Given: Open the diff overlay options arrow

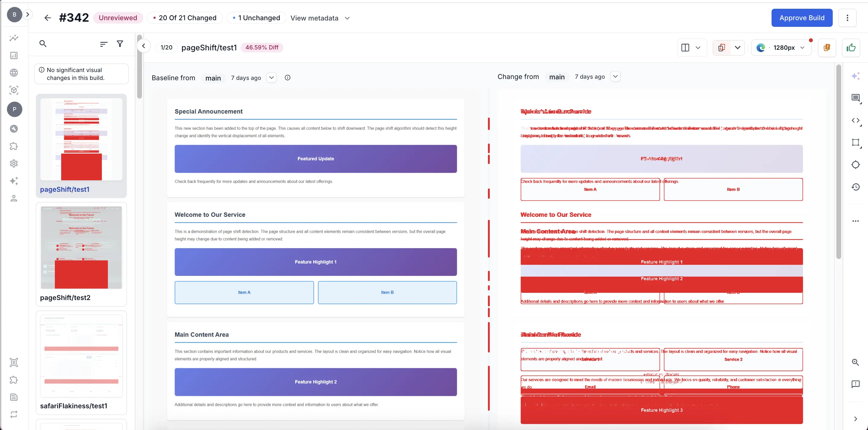Looking at the screenshot, I should 737,48.
